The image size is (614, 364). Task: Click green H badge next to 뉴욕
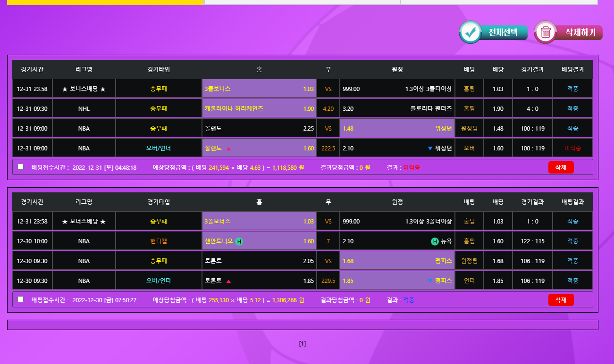pos(435,241)
